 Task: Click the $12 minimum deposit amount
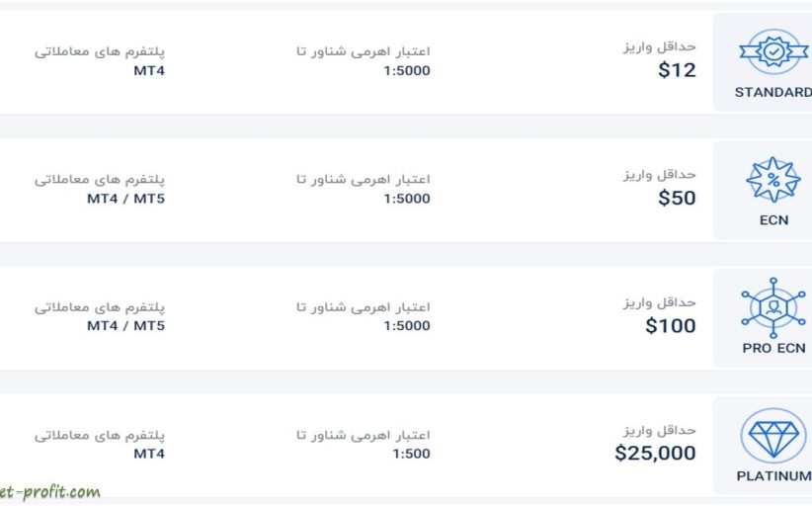pyautogui.click(x=677, y=70)
